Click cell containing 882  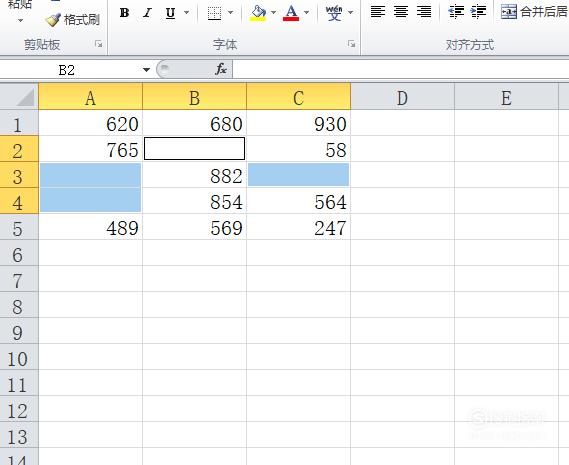pos(195,175)
